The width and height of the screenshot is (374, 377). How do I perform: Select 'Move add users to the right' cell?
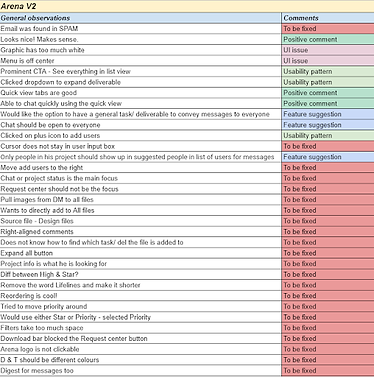click(140, 167)
